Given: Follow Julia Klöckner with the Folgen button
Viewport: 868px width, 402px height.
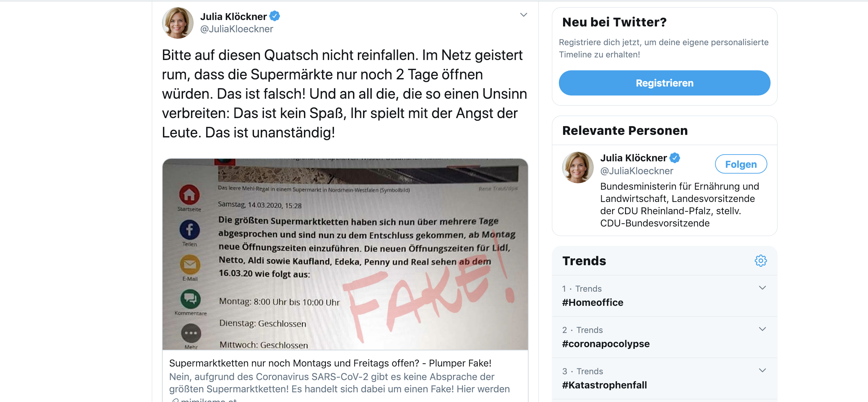Looking at the screenshot, I should tap(741, 164).
